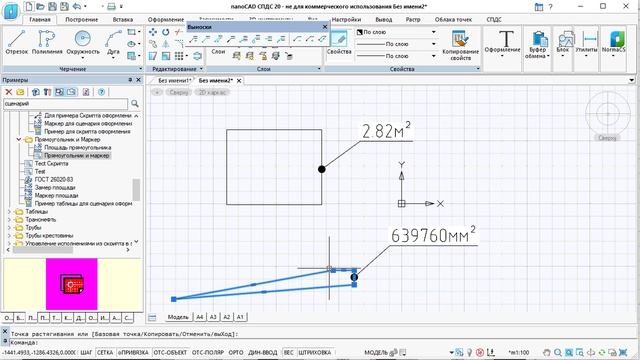Open the linetype По слою dropdown, middle row

click(x=433, y=44)
